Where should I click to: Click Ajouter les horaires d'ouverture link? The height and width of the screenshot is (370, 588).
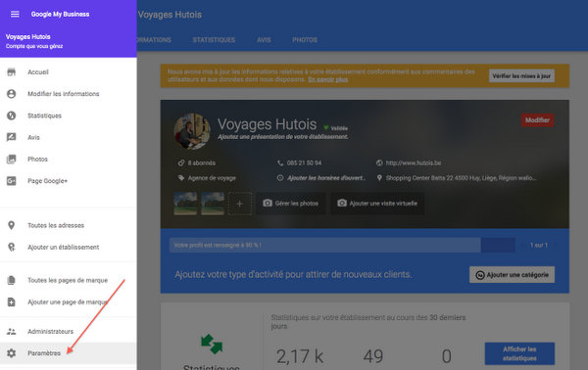coord(326,178)
